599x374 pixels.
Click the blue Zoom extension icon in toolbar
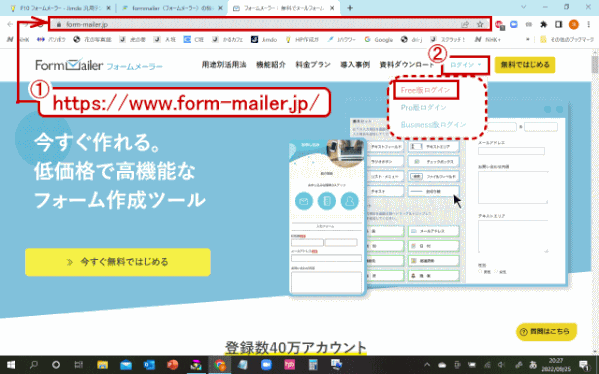514,24
